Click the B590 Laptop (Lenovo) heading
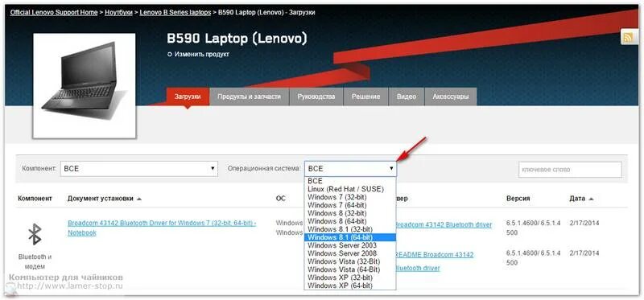This screenshot has height=300, width=644. point(237,39)
